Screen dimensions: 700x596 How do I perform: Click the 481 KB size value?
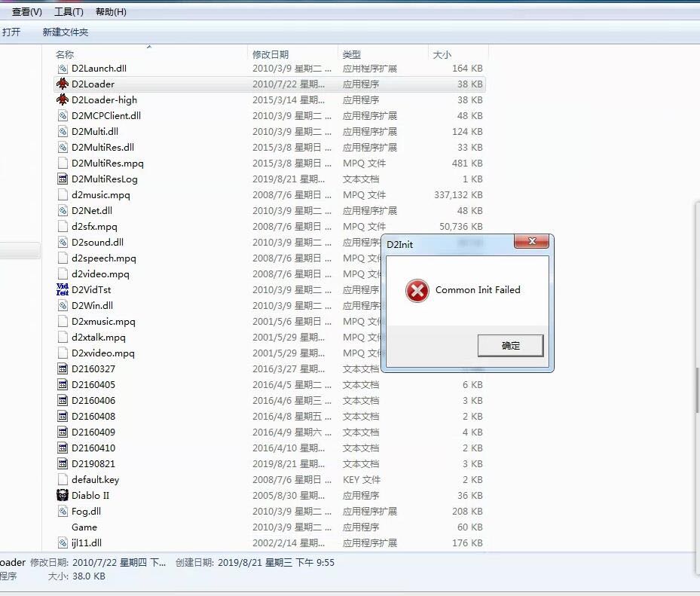pos(467,164)
